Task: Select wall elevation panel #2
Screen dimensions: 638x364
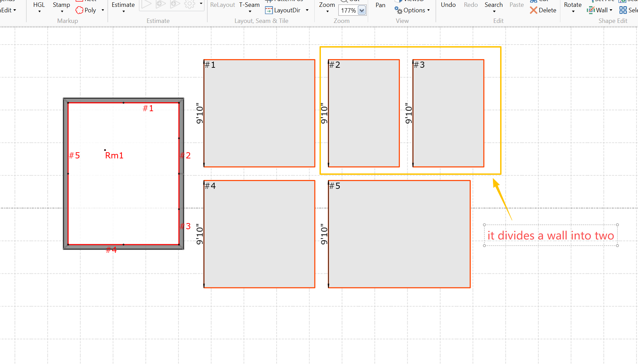Action: coord(364,113)
